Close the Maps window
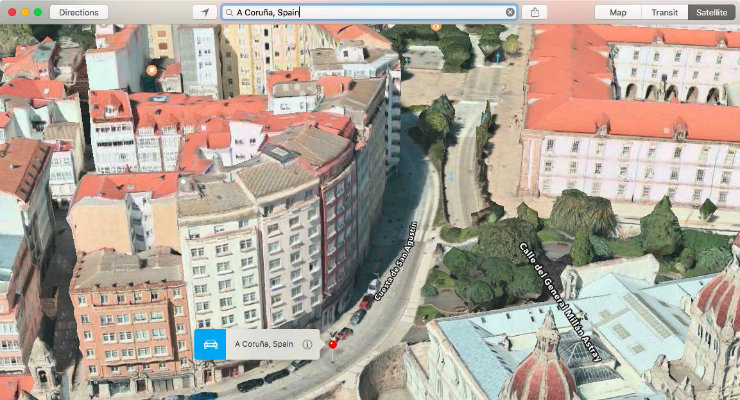Image resolution: width=740 pixels, height=400 pixels. (12, 12)
